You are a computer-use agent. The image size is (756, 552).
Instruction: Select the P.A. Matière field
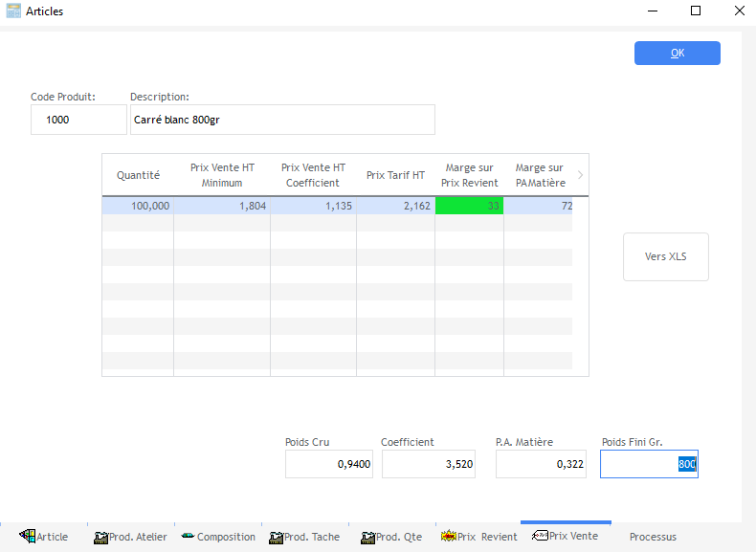click(541, 464)
